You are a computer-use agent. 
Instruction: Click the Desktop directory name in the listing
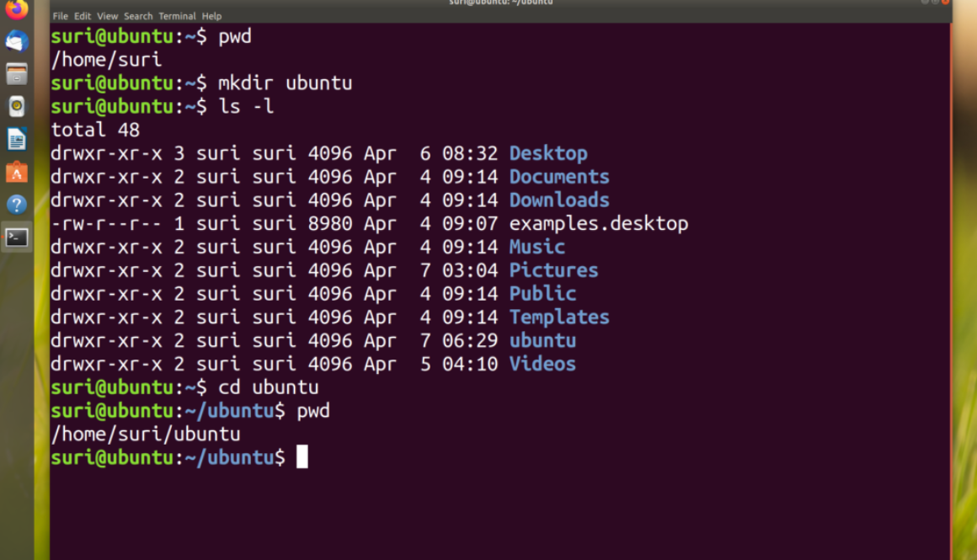[548, 153]
